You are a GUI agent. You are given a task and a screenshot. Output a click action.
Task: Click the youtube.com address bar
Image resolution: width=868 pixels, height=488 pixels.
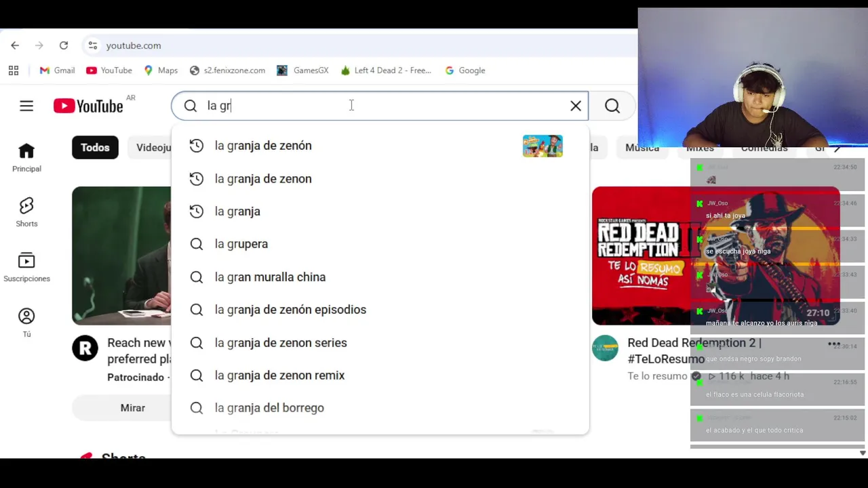366,45
